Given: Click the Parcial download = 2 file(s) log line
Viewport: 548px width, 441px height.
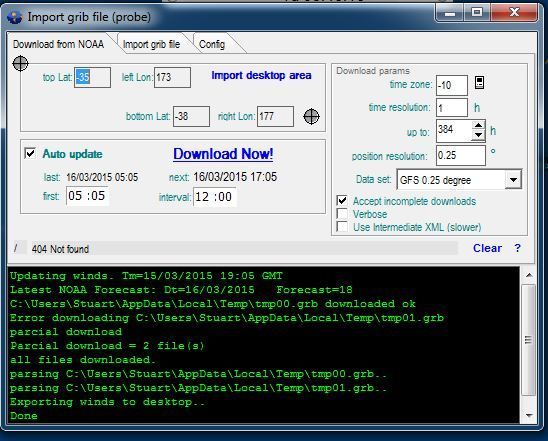Looking at the screenshot, I should (x=107, y=346).
